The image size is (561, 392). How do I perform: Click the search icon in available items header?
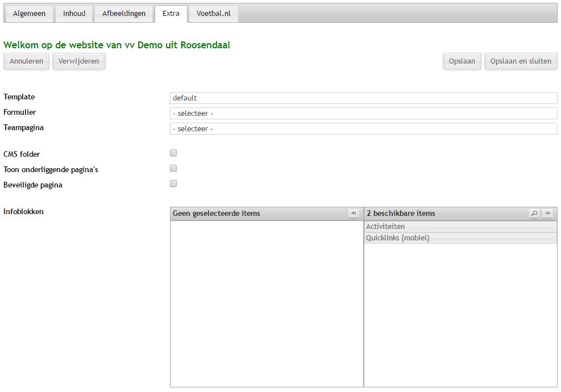(x=534, y=214)
